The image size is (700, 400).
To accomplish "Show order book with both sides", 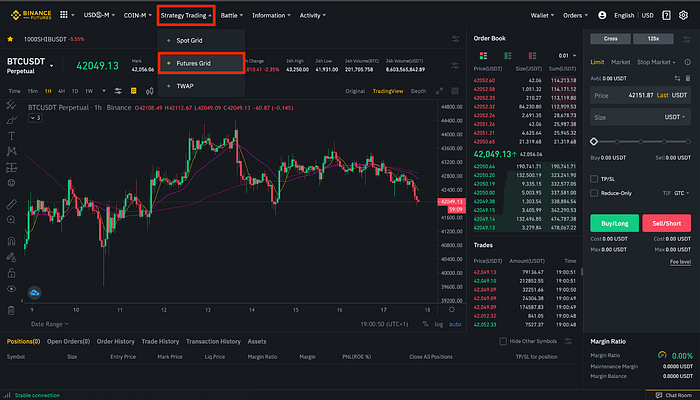I will point(483,56).
